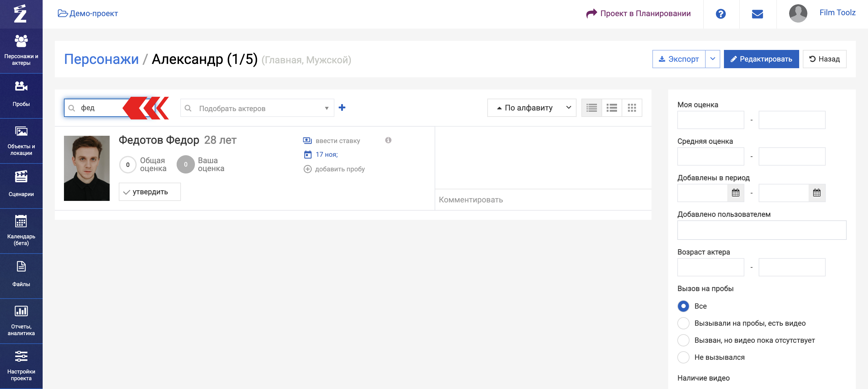Click Проект в Планировании link
Viewport: 868px width, 389px height.
(x=638, y=13)
